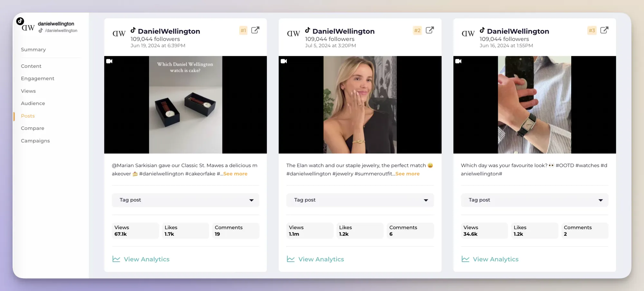
Task: Click the DW logo on post #3 header
Action: (468, 33)
